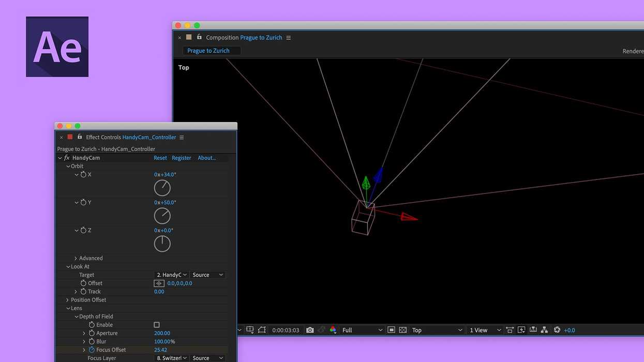The width and height of the screenshot is (644, 362).
Task: Collapse the HandyCam effect group
Action: [x=60, y=158]
